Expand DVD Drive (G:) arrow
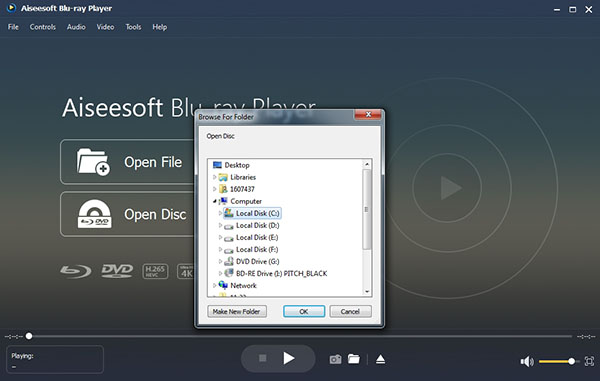Screen dimensions: 600x381 click(220, 261)
